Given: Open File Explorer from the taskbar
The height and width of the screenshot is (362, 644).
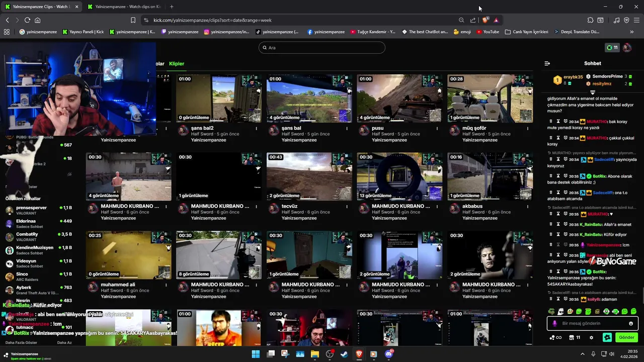Looking at the screenshot, I should coord(315,354).
